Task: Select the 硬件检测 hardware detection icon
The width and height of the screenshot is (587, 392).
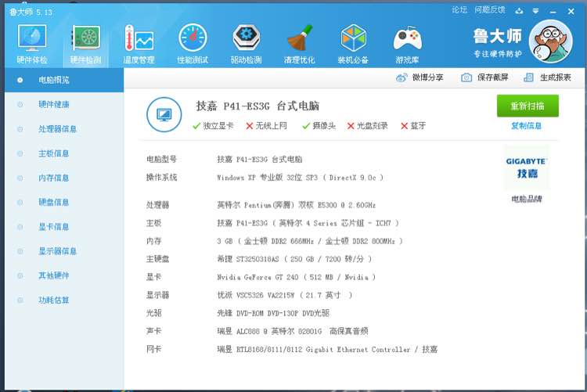Action: (86, 38)
